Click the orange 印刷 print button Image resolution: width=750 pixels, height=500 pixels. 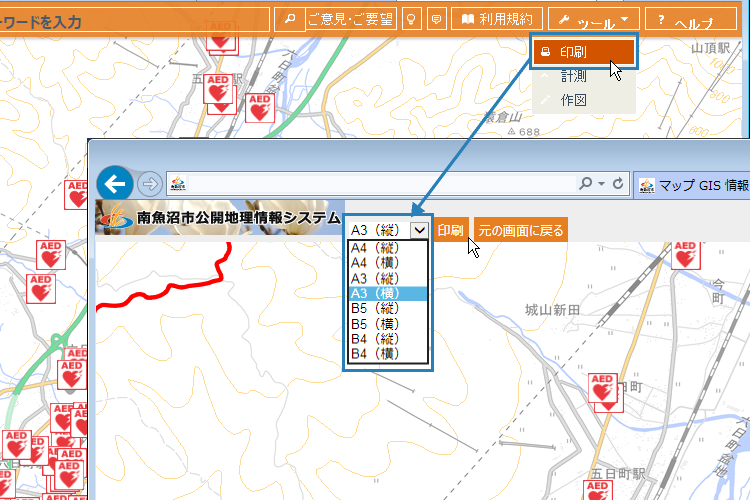(x=451, y=230)
